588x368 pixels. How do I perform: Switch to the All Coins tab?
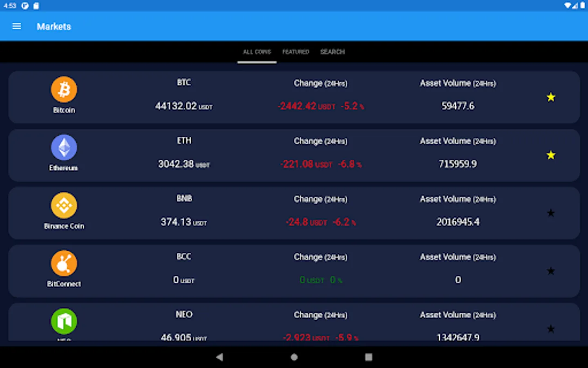tap(257, 52)
